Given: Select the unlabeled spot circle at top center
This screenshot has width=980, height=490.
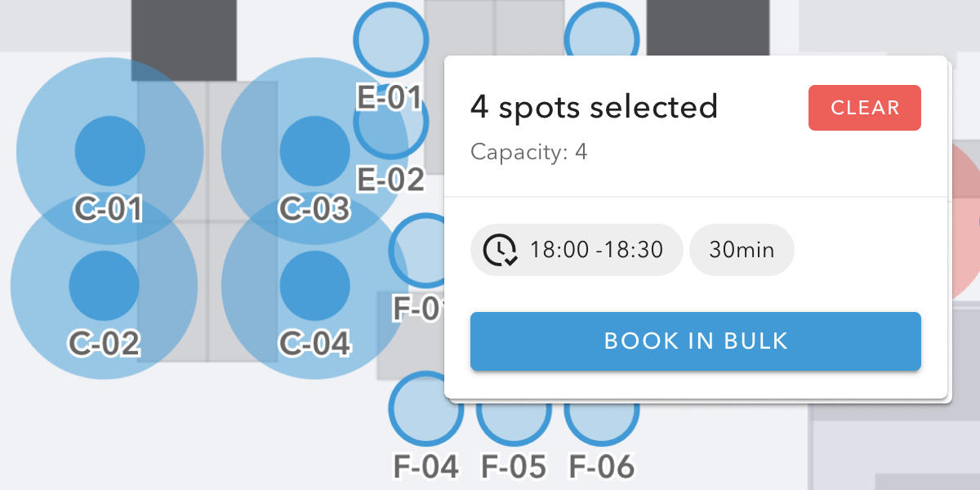Looking at the screenshot, I should coord(602,29).
